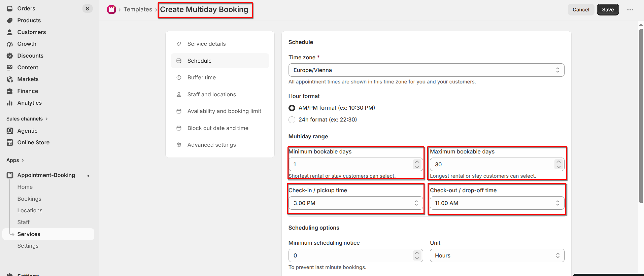This screenshot has width=644, height=276.
Task: Click the pink app logo in breadcrumb
Action: (x=111, y=9)
